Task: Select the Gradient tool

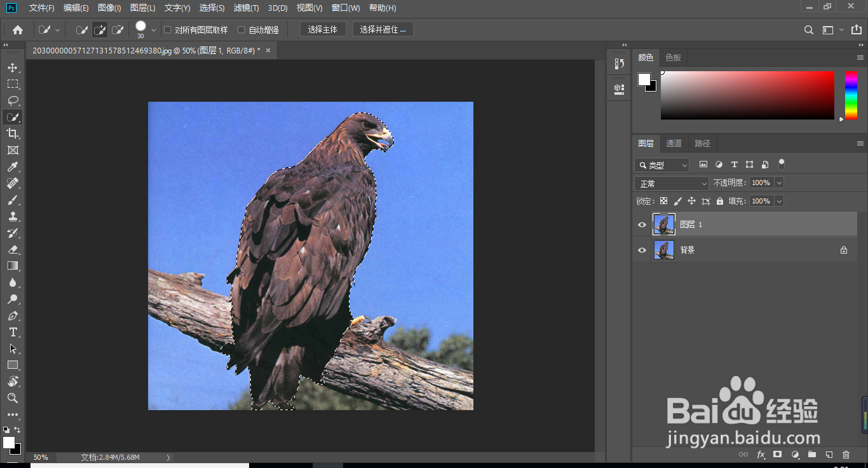Action: tap(13, 266)
